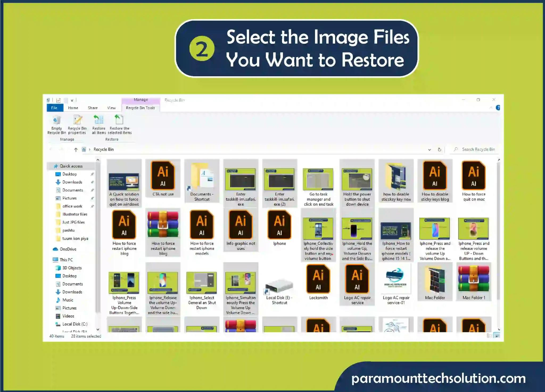Open the Customize Quick Access Toolbar dropdown
This screenshot has height=392, width=545.
(x=72, y=101)
